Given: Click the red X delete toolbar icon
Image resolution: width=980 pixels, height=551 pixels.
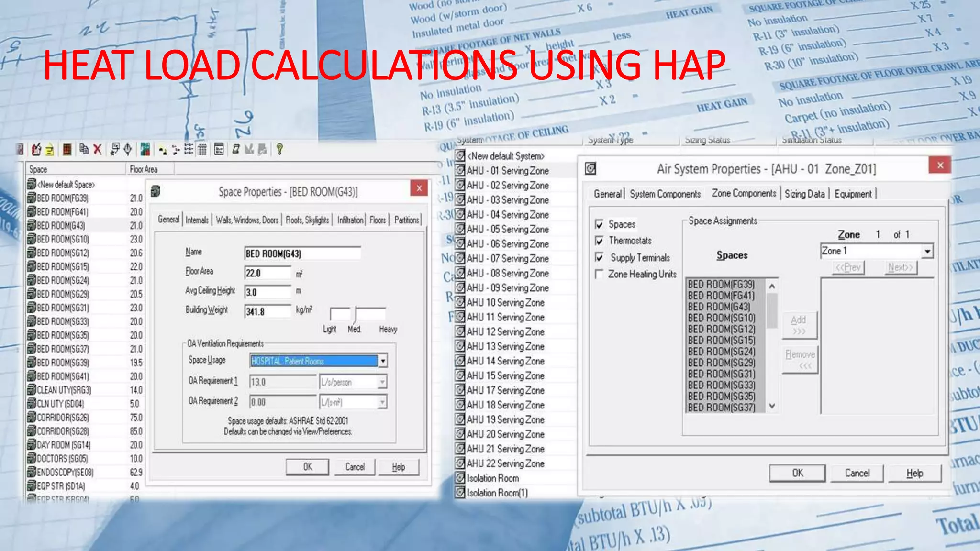Looking at the screenshot, I should pyautogui.click(x=98, y=150).
